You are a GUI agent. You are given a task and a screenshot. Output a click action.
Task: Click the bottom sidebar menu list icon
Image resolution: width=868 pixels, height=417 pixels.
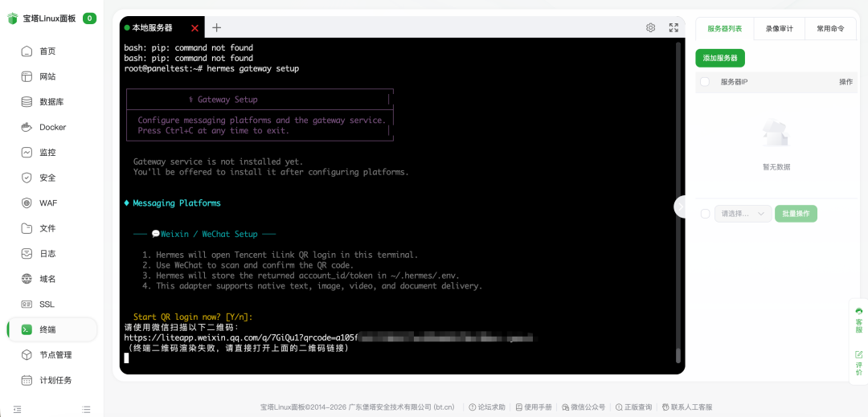point(86,409)
